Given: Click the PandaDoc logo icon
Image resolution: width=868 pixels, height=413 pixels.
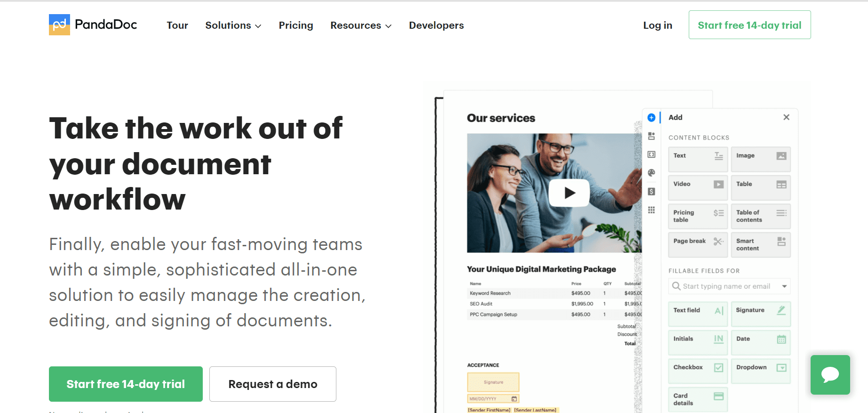Looking at the screenshot, I should [59, 24].
